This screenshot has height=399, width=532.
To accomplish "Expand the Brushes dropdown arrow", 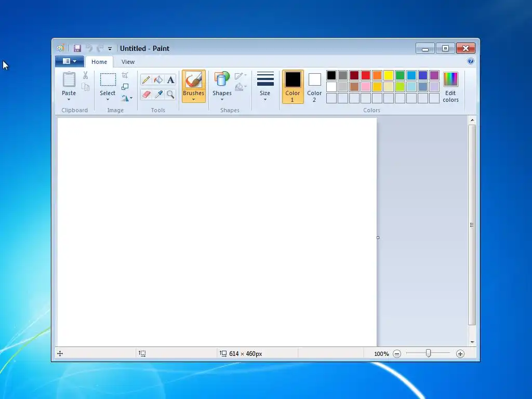I will pyautogui.click(x=194, y=100).
